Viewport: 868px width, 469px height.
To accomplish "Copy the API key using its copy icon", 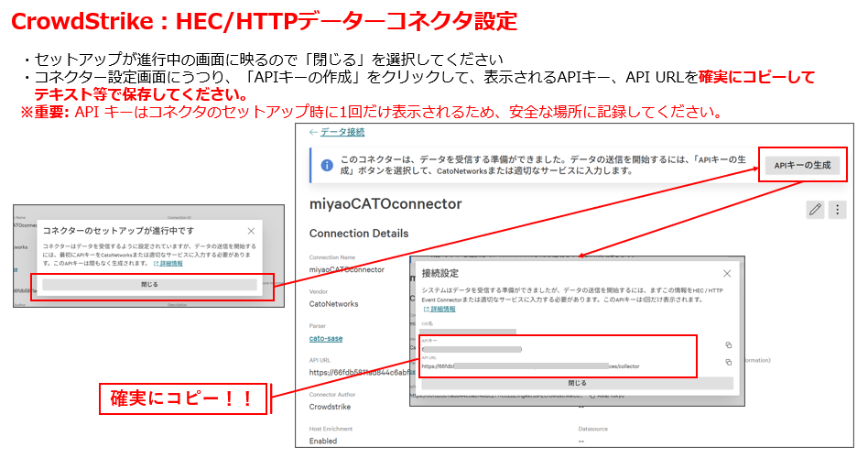I will coord(728,345).
